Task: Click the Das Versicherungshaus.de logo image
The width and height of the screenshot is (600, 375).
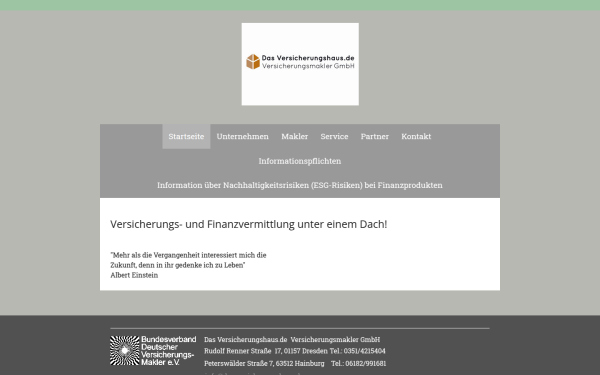Action: (x=300, y=64)
